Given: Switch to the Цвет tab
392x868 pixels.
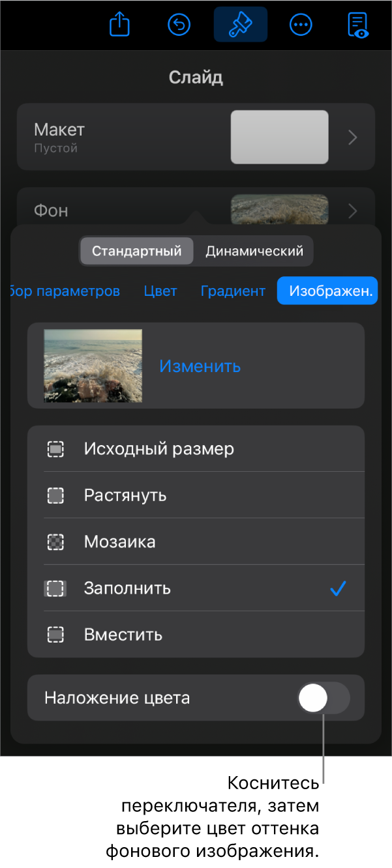Looking at the screenshot, I should click(x=160, y=291).
